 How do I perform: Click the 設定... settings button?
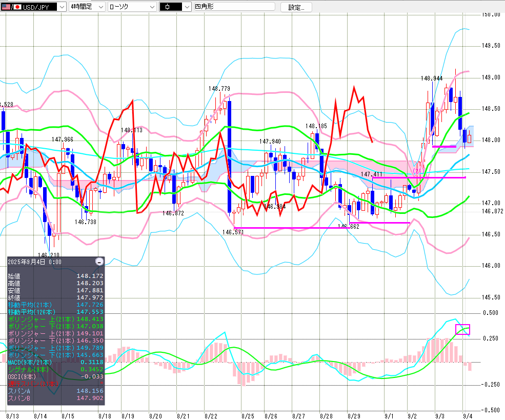296,7
